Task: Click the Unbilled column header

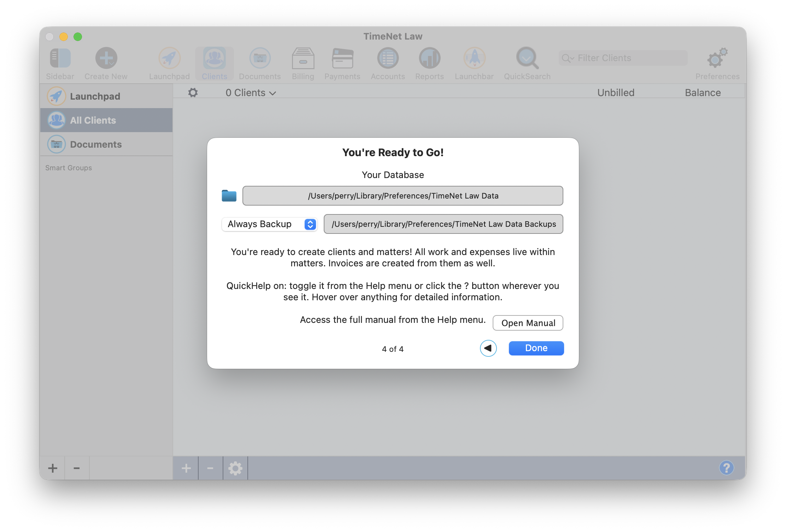Action: [616, 93]
